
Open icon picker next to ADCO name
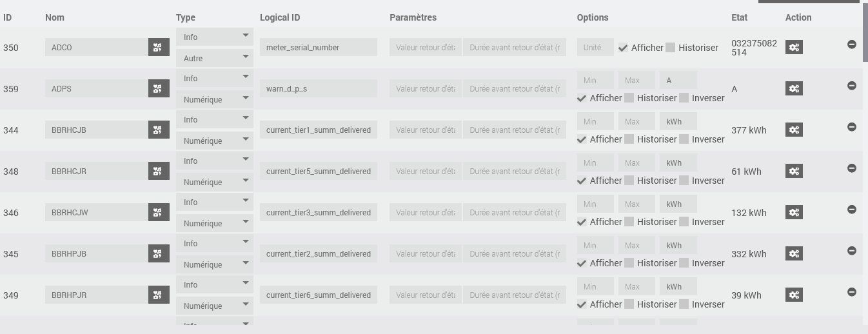click(159, 47)
